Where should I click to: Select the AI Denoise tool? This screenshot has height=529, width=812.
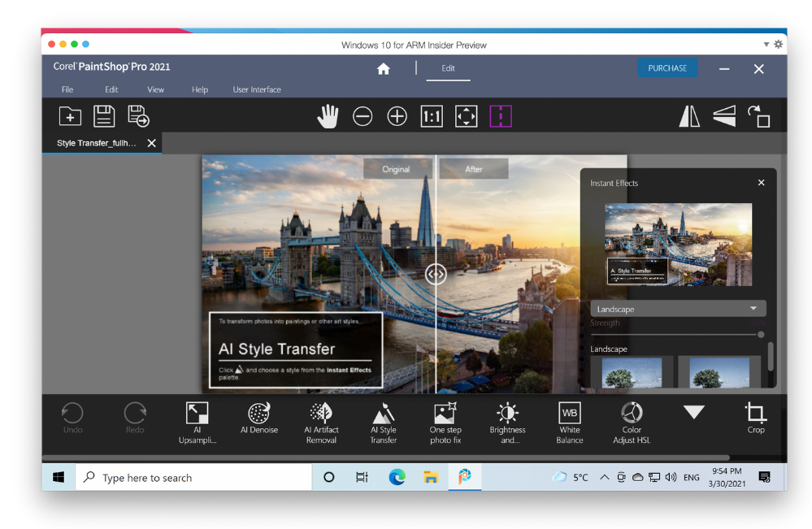coord(259,418)
